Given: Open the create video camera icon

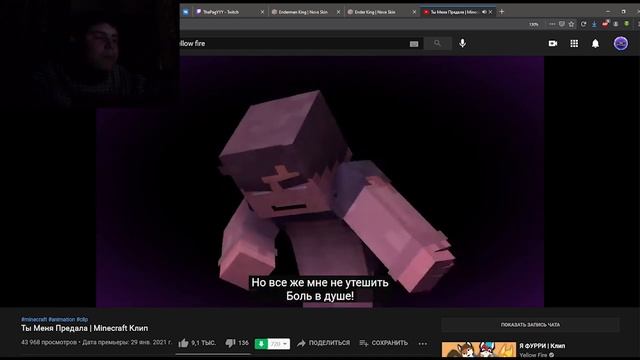Looking at the screenshot, I should click(553, 43).
